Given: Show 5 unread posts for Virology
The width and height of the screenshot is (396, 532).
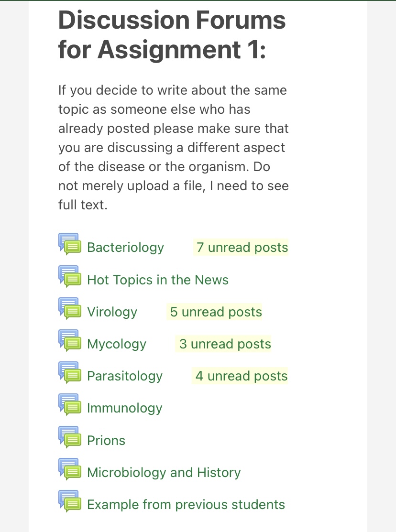Looking at the screenshot, I should [216, 312].
